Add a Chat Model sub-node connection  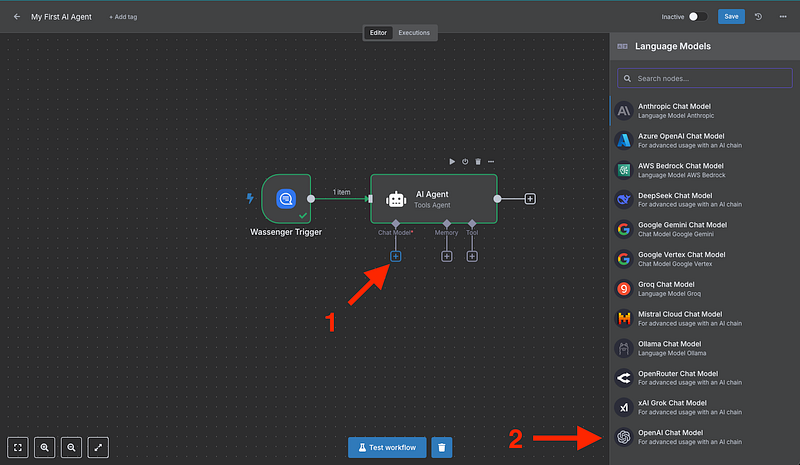[x=396, y=256]
